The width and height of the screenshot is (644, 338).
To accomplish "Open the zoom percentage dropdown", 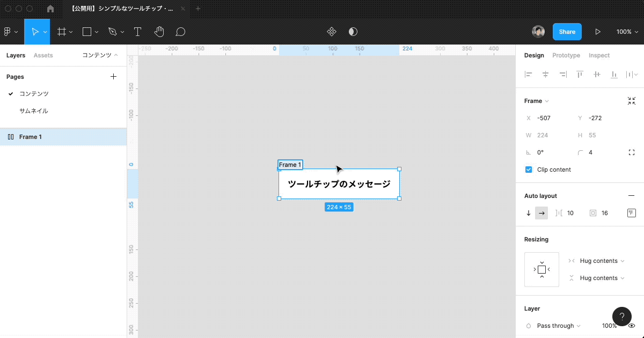I will 626,31.
